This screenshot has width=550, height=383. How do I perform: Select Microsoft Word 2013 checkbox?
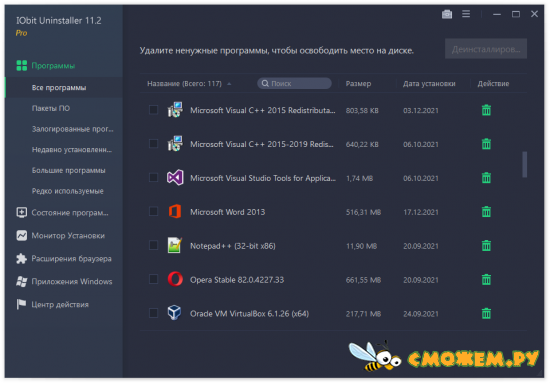(153, 211)
